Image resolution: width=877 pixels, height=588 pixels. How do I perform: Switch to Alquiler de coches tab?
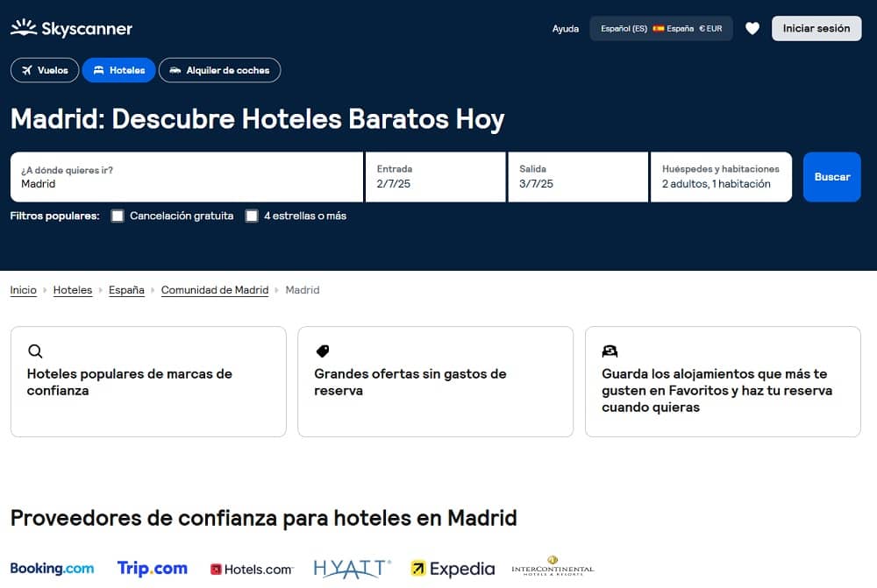[220, 70]
